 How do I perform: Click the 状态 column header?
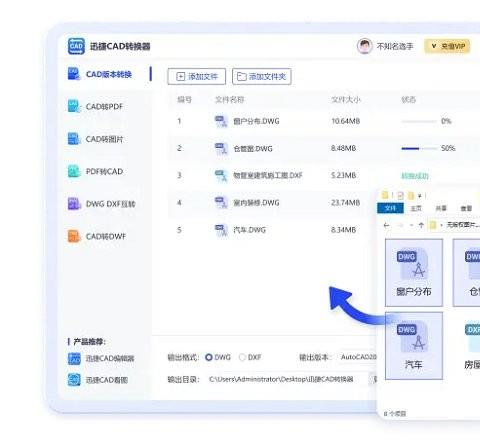(x=409, y=99)
